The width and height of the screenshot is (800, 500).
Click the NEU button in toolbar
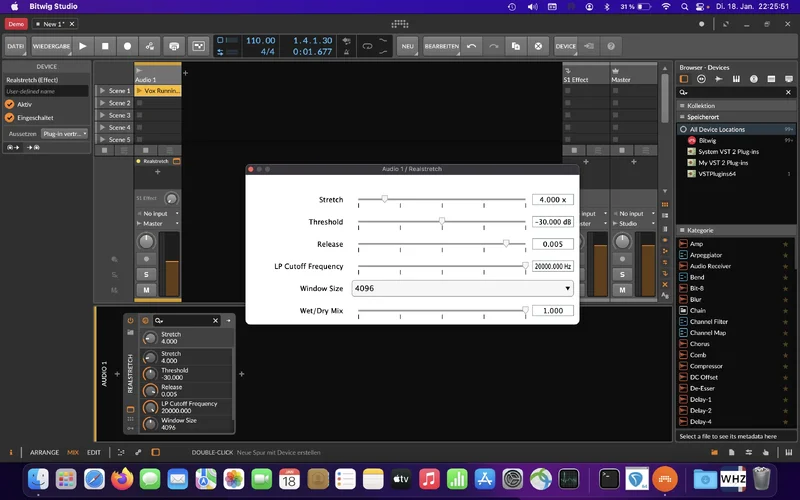click(407, 46)
